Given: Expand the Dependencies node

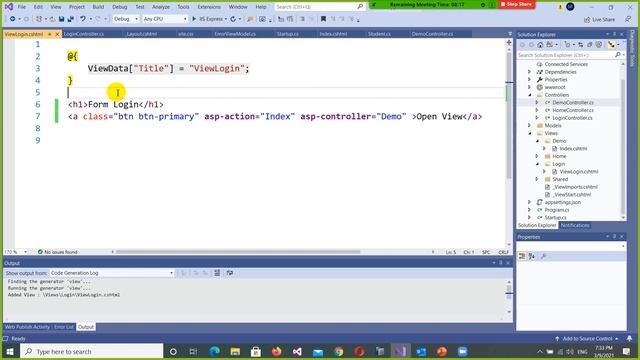Looking at the screenshot, I should tap(529, 72).
